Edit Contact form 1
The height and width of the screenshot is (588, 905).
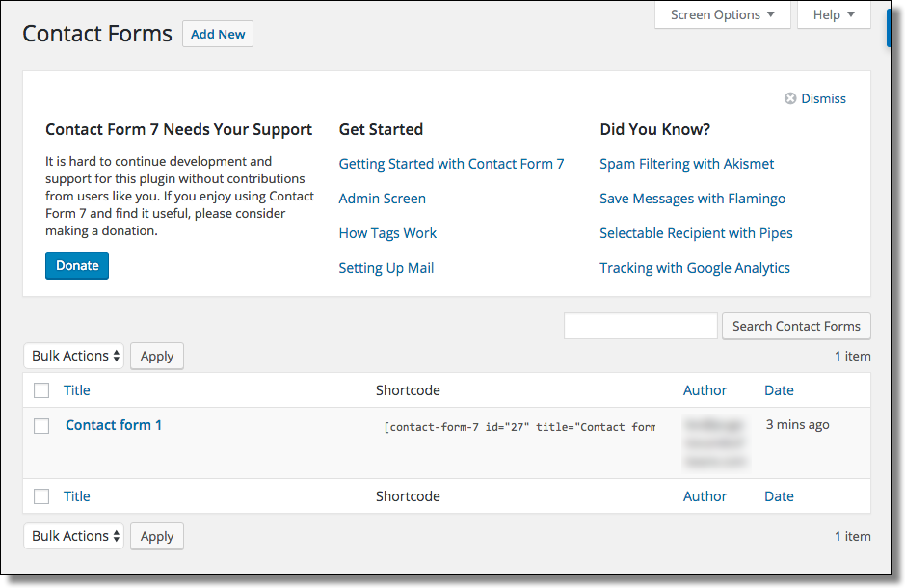click(113, 424)
